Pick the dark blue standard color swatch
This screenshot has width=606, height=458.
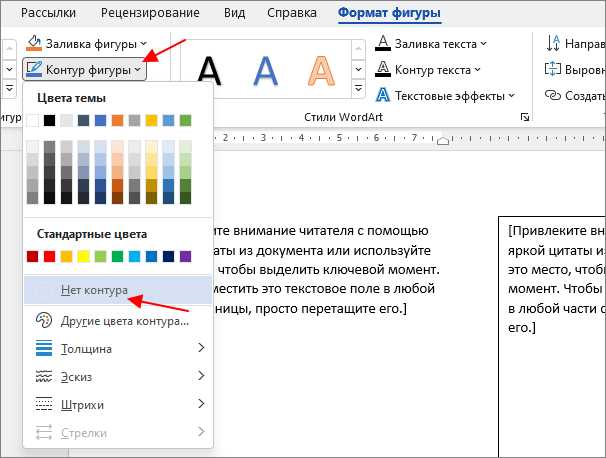tap(169, 256)
